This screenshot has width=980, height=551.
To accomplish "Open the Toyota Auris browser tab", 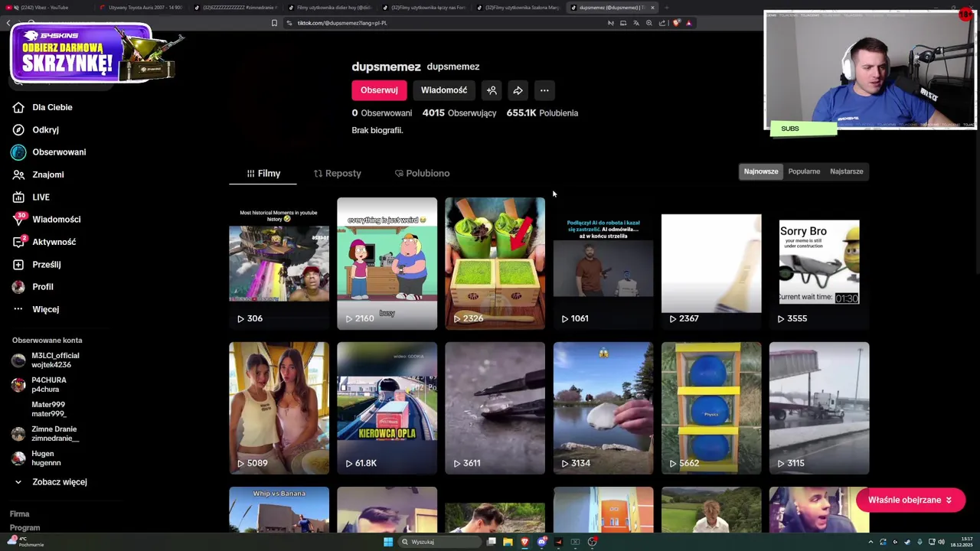I will [142, 8].
